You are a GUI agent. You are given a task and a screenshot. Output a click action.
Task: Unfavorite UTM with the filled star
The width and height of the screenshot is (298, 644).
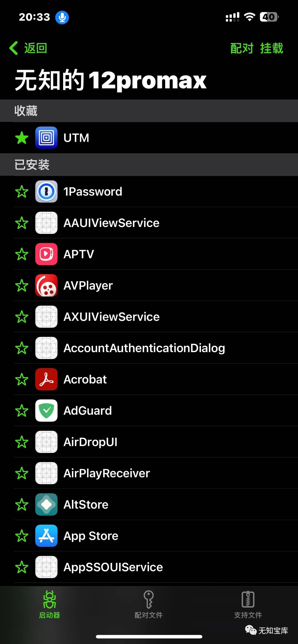(22, 138)
